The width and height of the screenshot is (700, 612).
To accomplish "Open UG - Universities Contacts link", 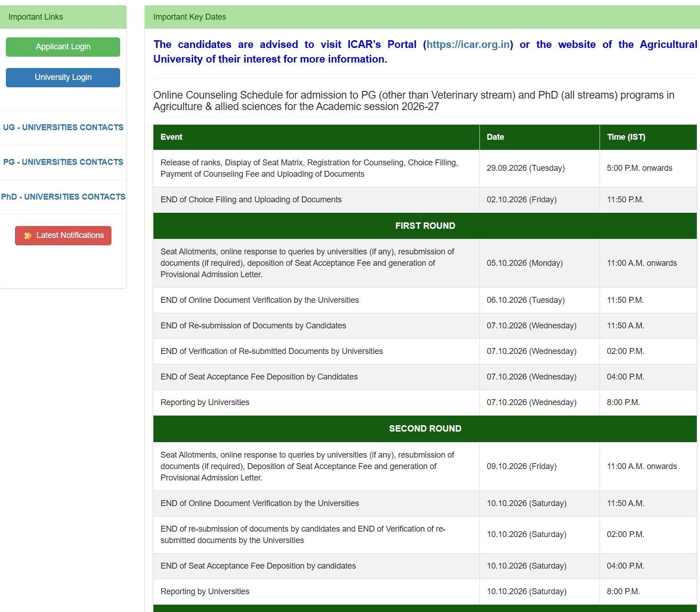I will 63,127.
